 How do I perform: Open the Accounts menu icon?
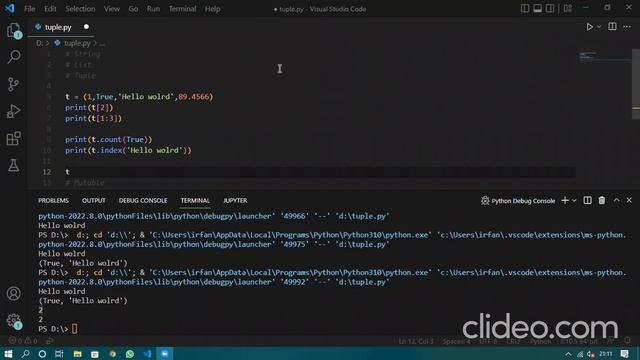(13, 293)
